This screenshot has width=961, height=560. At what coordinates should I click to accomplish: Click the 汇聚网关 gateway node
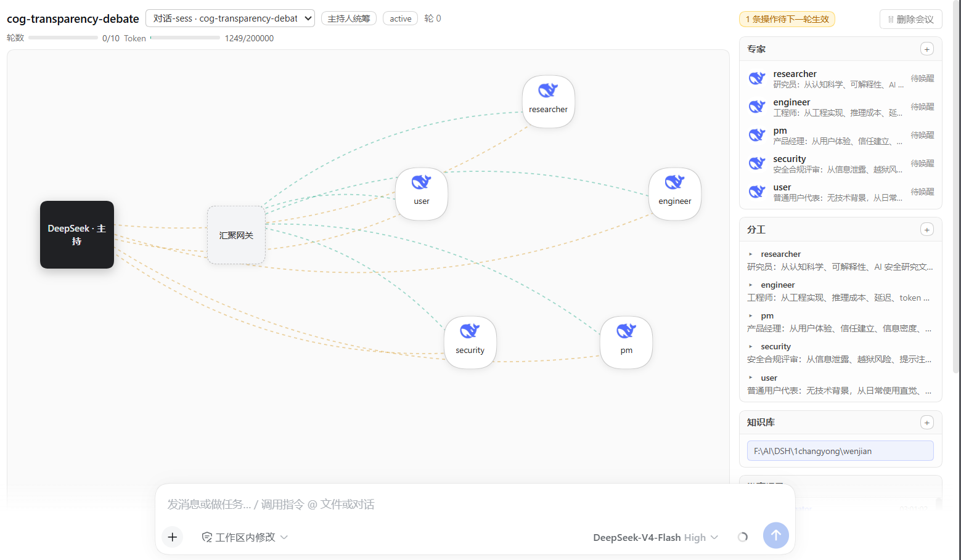[x=236, y=235]
